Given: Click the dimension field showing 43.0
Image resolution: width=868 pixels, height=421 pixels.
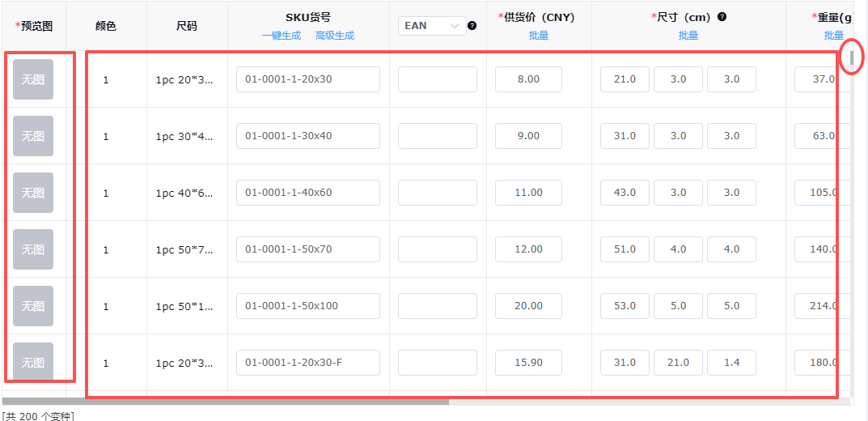Looking at the screenshot, I should [x=625, y=192].
